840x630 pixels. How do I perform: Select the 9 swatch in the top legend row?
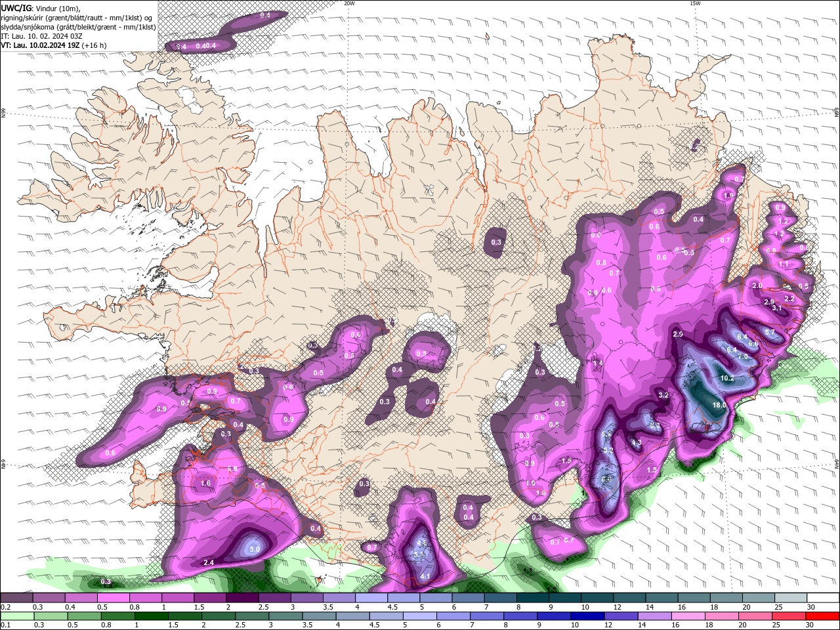tap(565, 598)
